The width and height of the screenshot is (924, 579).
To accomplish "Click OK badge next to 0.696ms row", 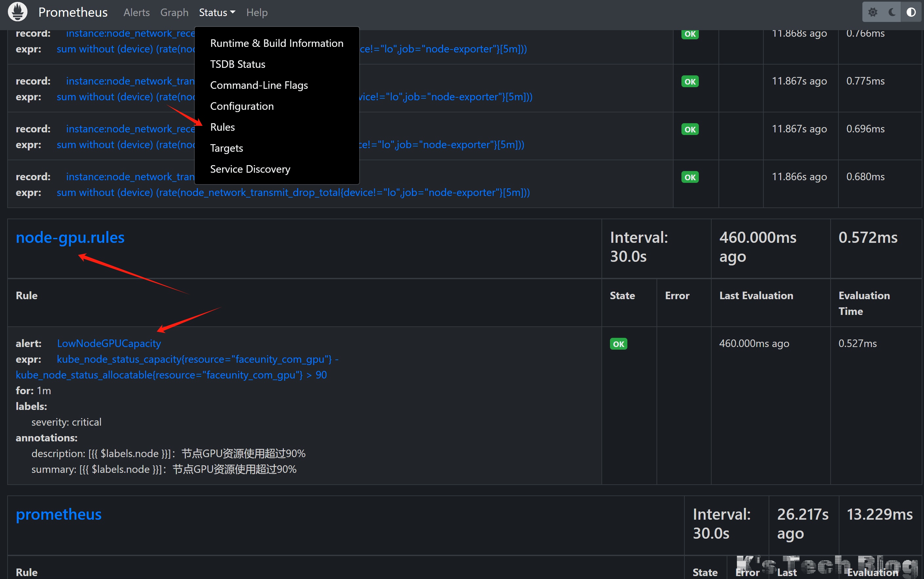I will 690,129.
